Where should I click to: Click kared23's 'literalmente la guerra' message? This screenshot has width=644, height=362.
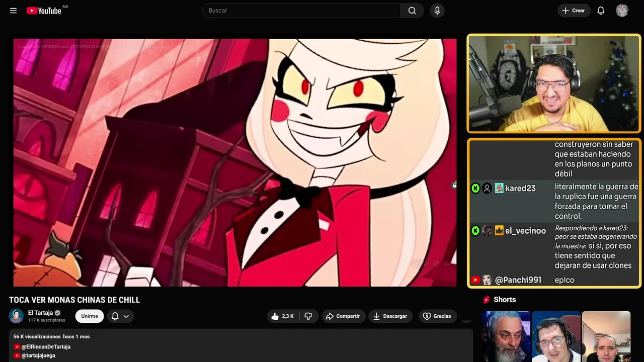[x=596, y=202]
